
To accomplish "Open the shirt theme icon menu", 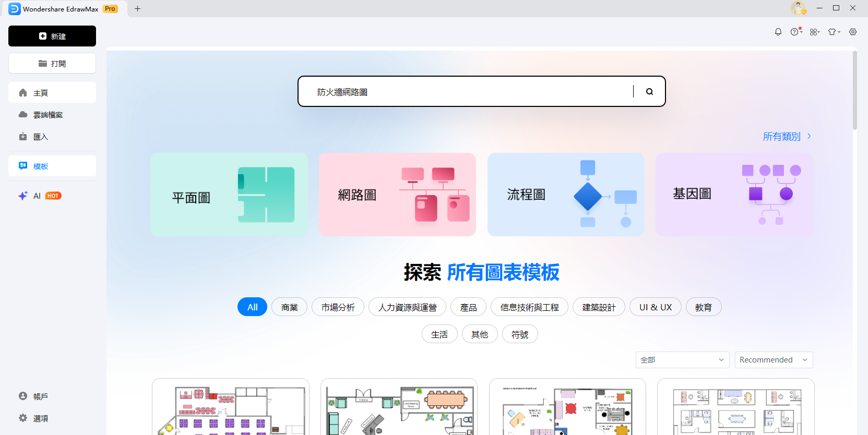I will (x=834, y=32).
